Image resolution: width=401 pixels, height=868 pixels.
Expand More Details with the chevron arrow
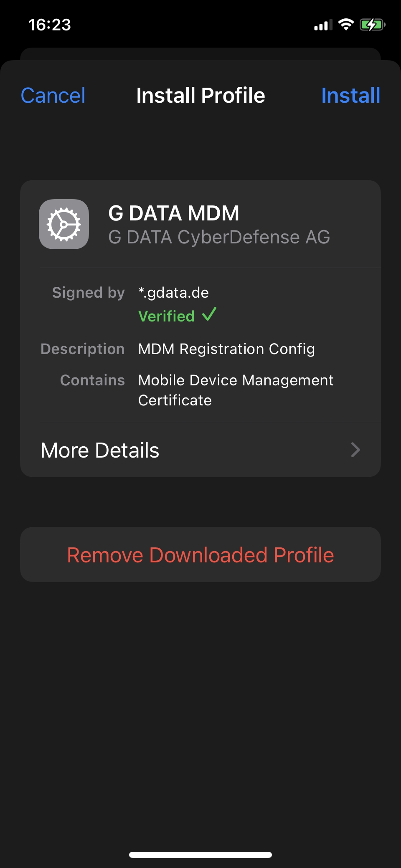click(x=355, y=450)
